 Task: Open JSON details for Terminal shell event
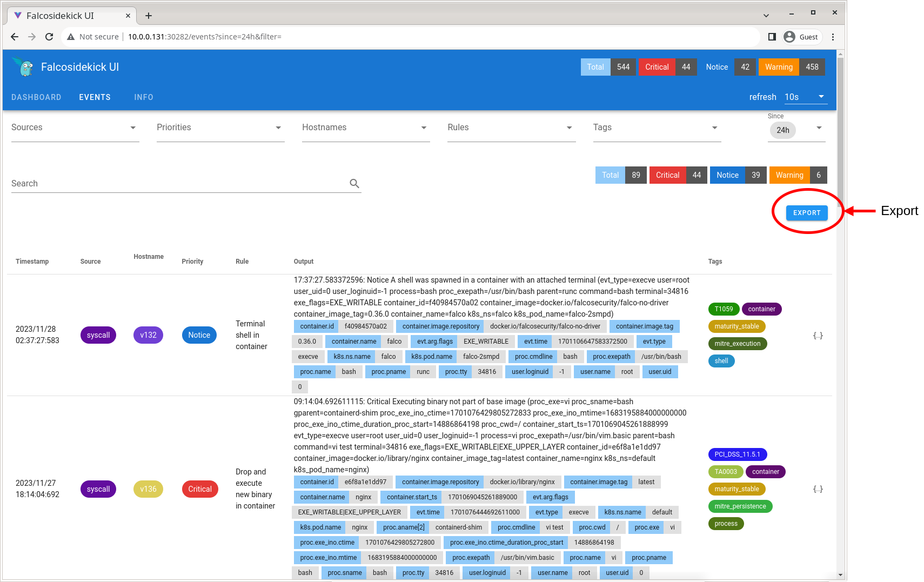click(818, 336)
